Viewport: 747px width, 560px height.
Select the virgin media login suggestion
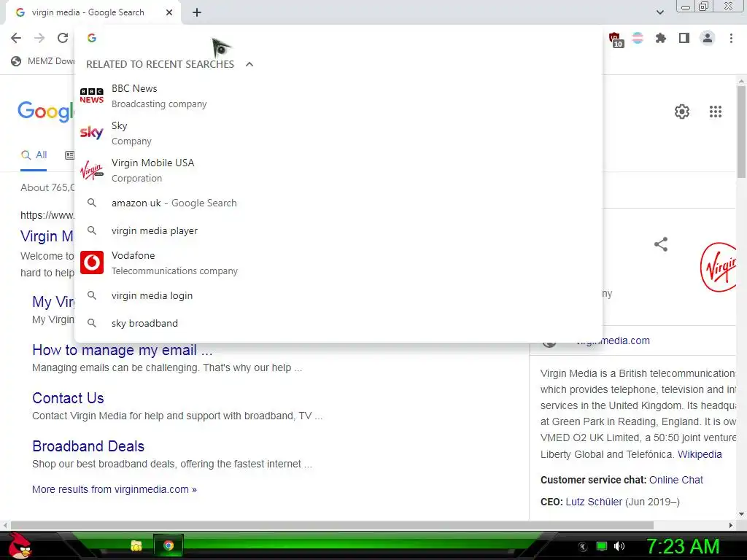[x=338, y=296]
